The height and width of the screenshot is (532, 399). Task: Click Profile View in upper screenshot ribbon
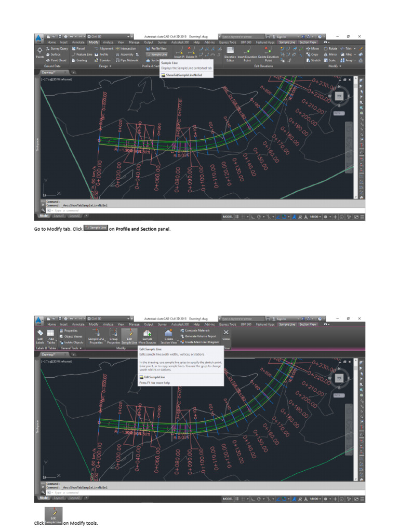[156, 49]
